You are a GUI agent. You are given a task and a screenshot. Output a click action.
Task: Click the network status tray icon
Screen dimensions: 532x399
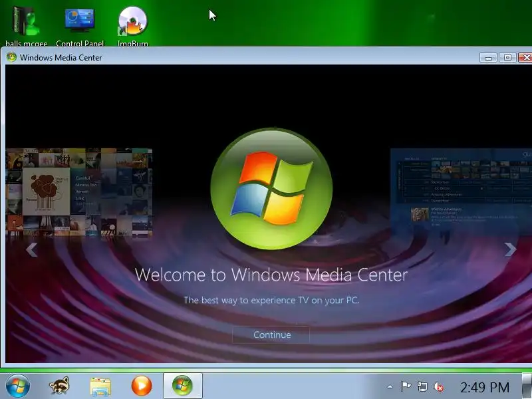pos(422,386)
